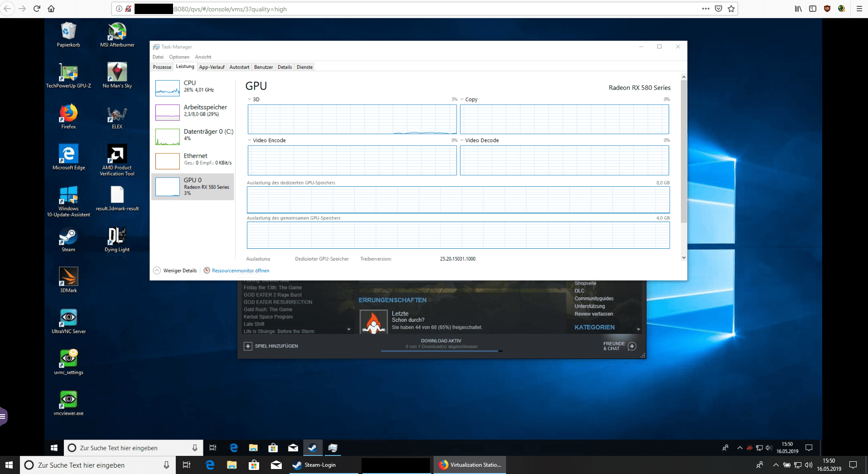Open Firefox hamburger menu

859,9
